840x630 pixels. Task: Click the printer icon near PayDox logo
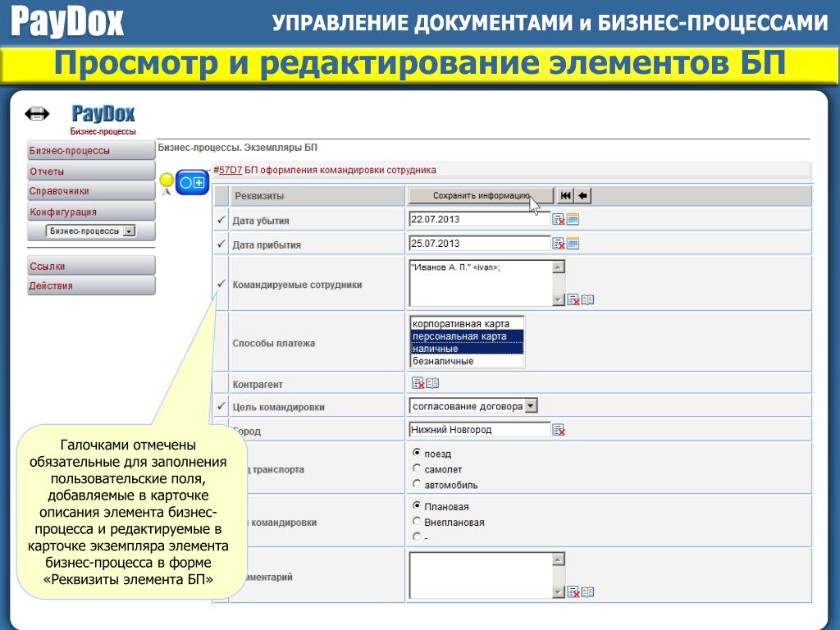(x=37, y=113)
